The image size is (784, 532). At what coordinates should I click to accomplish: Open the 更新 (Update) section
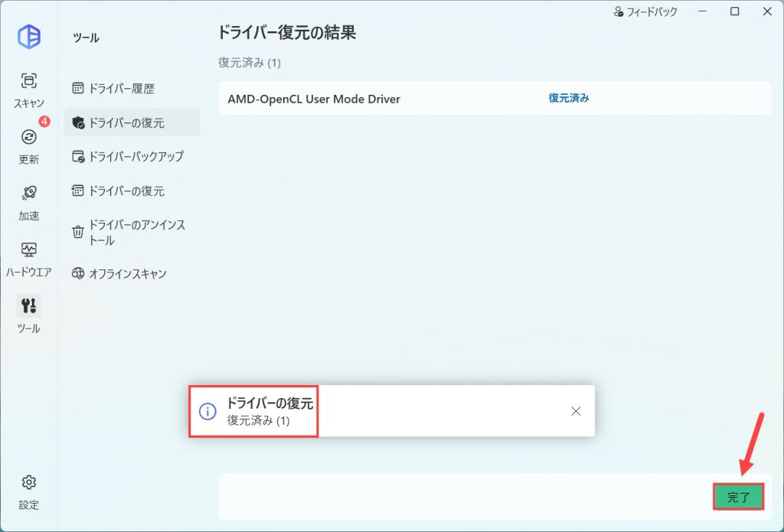(x=29, y=146)
